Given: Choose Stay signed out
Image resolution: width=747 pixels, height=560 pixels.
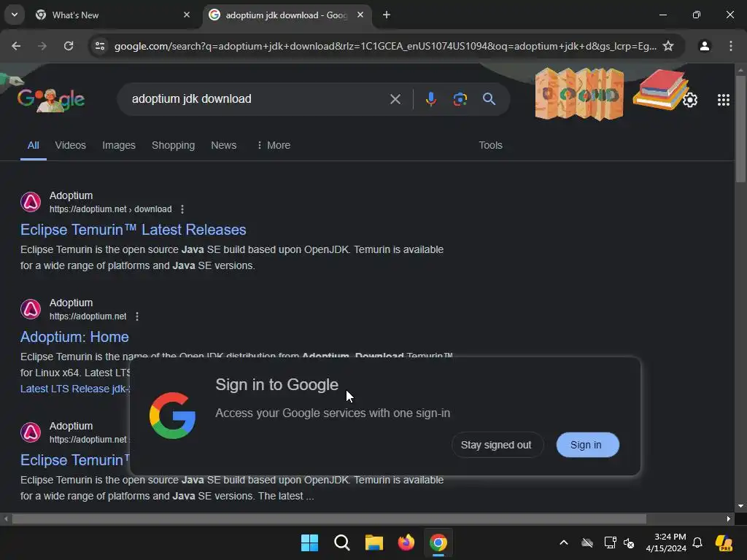Looking at the screenshot, I should (x=496, y=445).
